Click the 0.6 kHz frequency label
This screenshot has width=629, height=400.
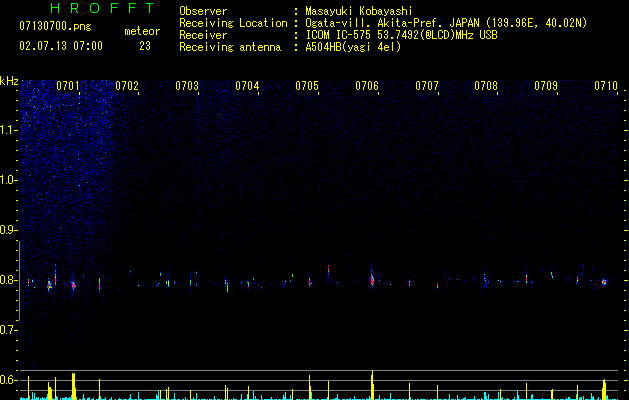[9, 380]
